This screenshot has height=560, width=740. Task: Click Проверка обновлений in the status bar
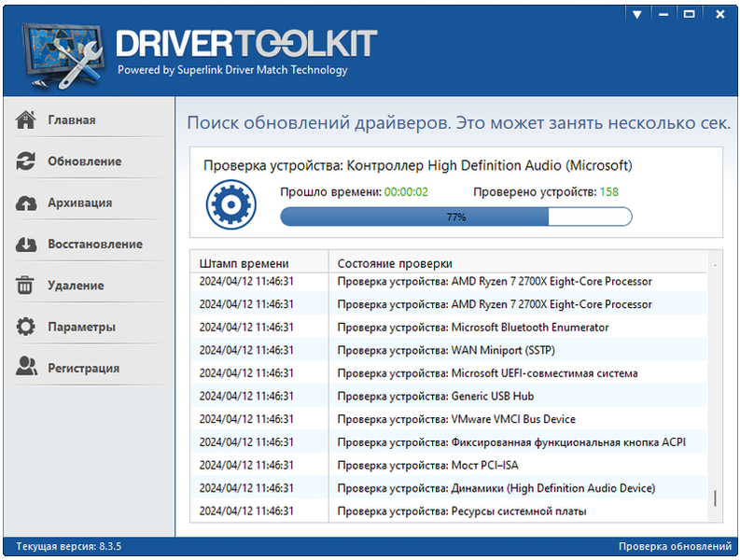pyautogui.click(x=675, y=546)
